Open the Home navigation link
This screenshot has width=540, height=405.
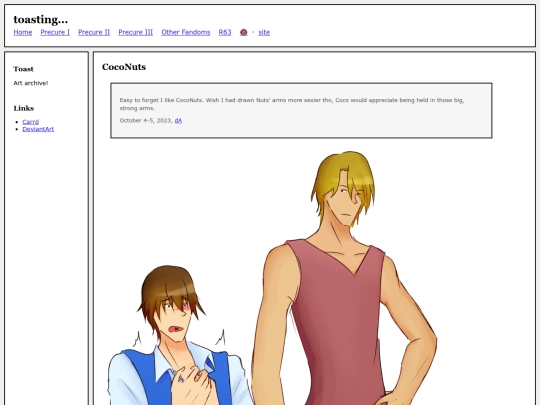[23, 32]
